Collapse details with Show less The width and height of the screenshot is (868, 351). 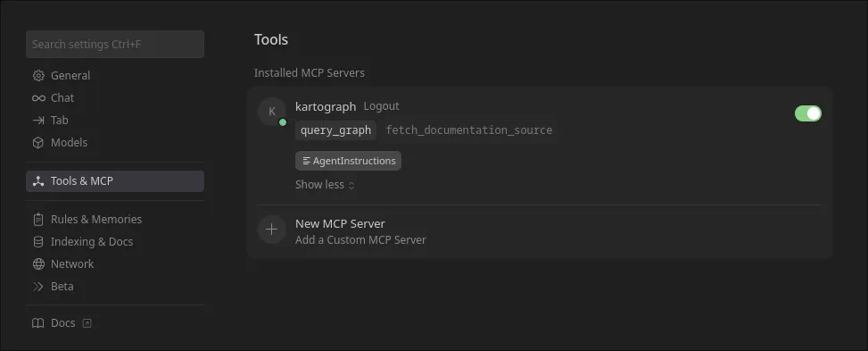coord(325,185)
